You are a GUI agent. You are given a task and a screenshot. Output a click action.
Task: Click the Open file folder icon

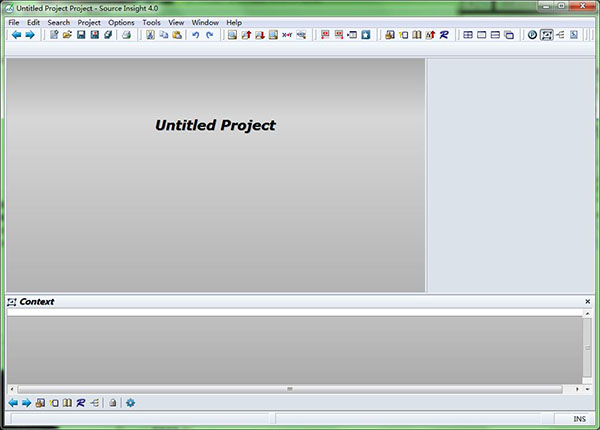67,35
